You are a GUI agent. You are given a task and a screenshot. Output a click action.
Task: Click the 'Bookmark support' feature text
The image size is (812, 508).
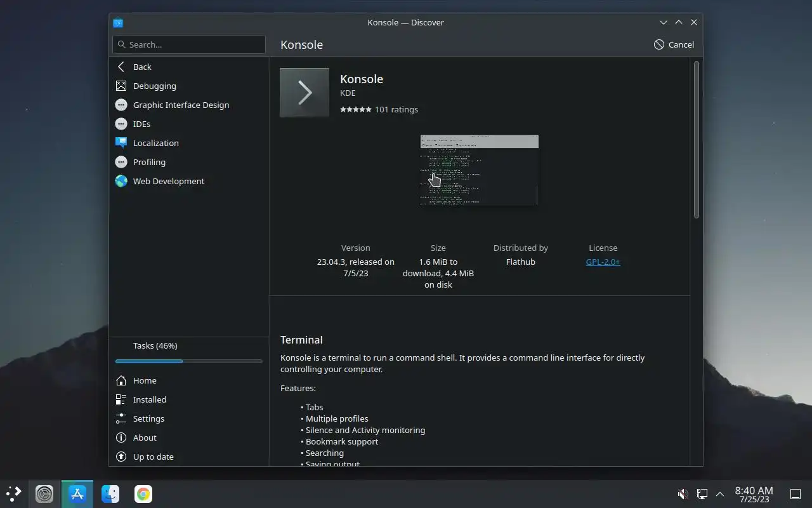pyautogui.click(x=342, y=441)
